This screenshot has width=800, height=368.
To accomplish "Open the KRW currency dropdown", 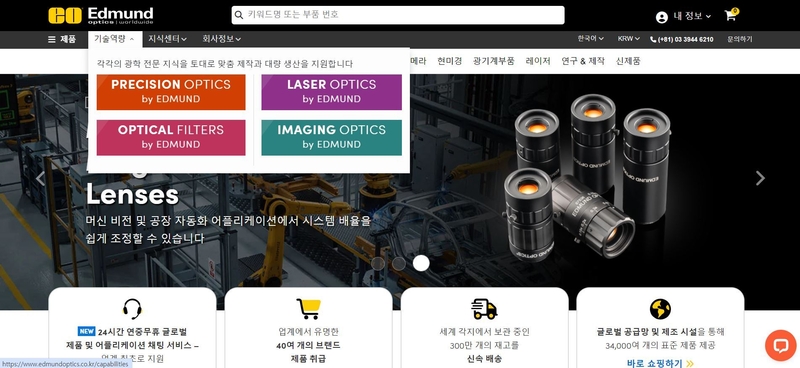I will (x=629, y=39).
